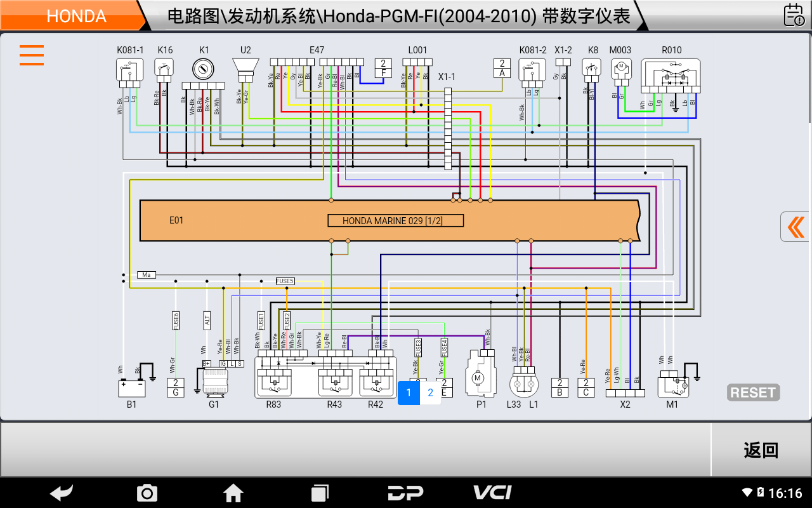Select the P1 pump motor symbol
This screenshot has height=508, width=812.
(x=480, y=373)
